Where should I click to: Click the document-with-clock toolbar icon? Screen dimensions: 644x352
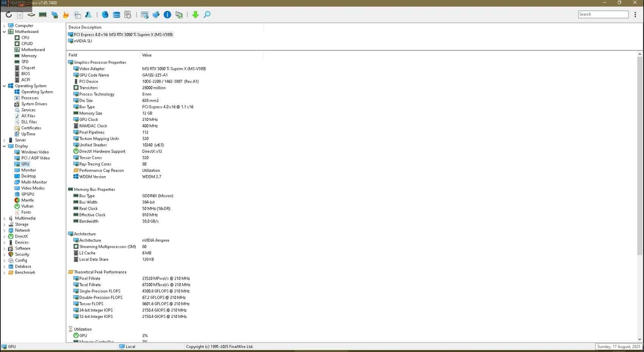(x=128, y=15)
